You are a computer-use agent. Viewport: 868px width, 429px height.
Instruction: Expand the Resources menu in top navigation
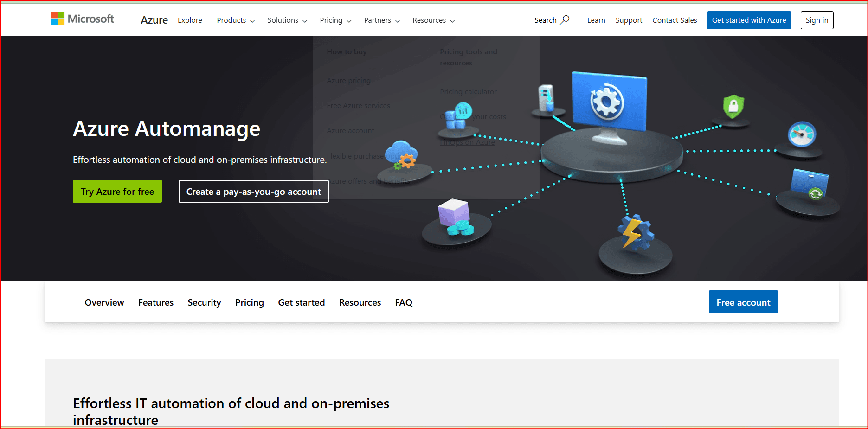(x=433, y=20)
